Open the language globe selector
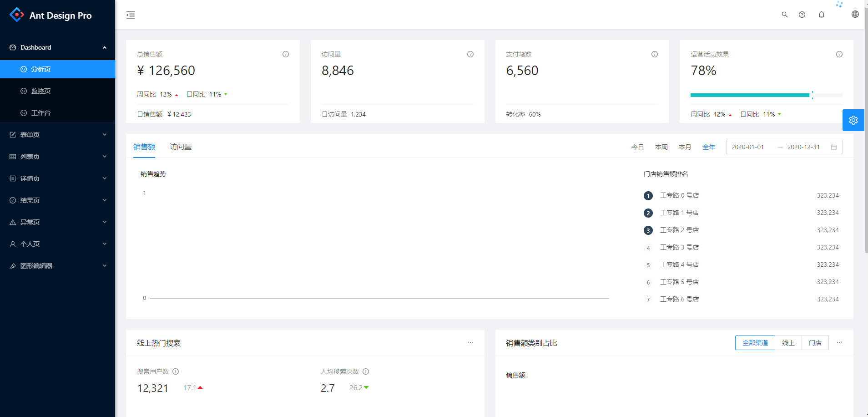Viewport: 868px width, 417px height. pyautogui.click(x=855, y=14)
